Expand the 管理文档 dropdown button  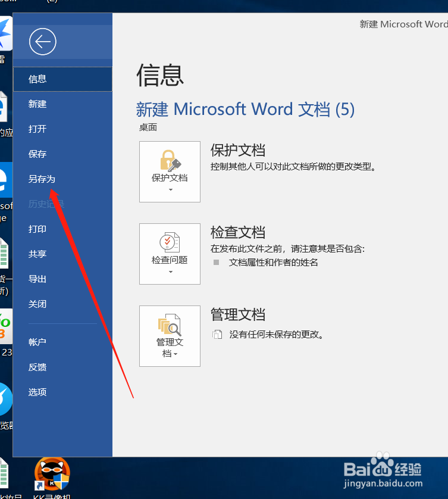tap(170, 336)
